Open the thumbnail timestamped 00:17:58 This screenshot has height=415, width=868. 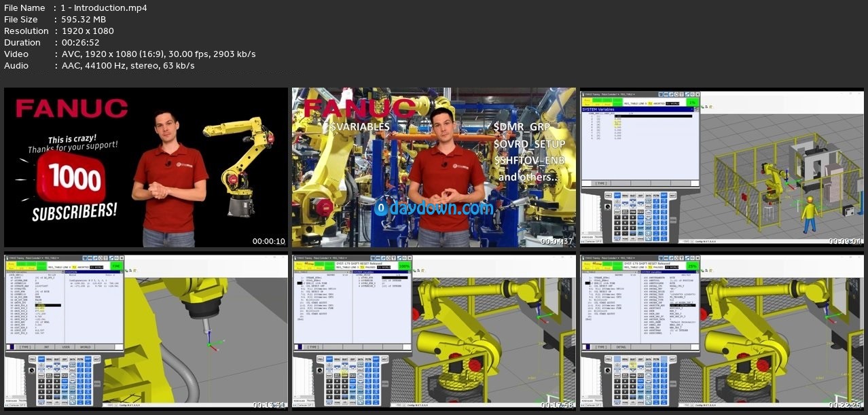point(434,331)
